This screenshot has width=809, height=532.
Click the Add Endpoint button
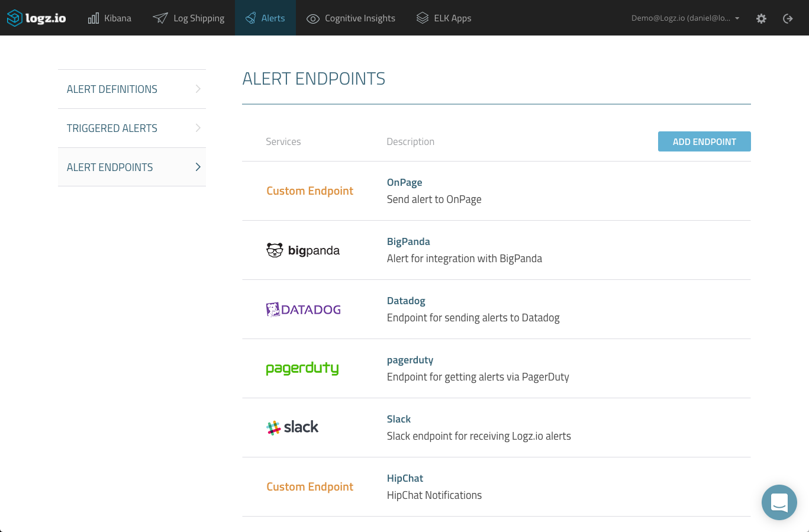[x=704, y=141]
